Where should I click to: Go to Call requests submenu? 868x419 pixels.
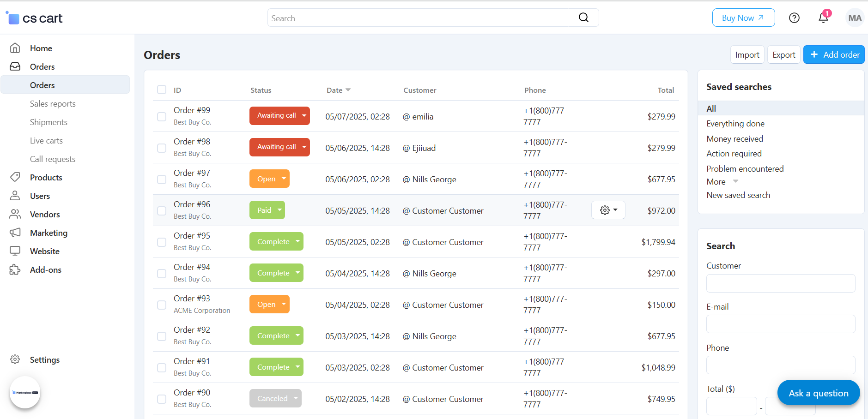[53, 159]
